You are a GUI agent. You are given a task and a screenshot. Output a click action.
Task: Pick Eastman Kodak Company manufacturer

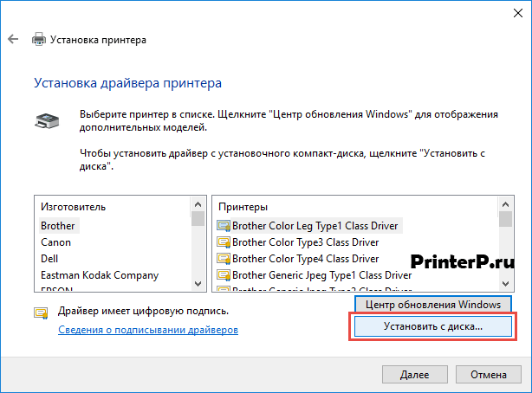pos(100,275)
